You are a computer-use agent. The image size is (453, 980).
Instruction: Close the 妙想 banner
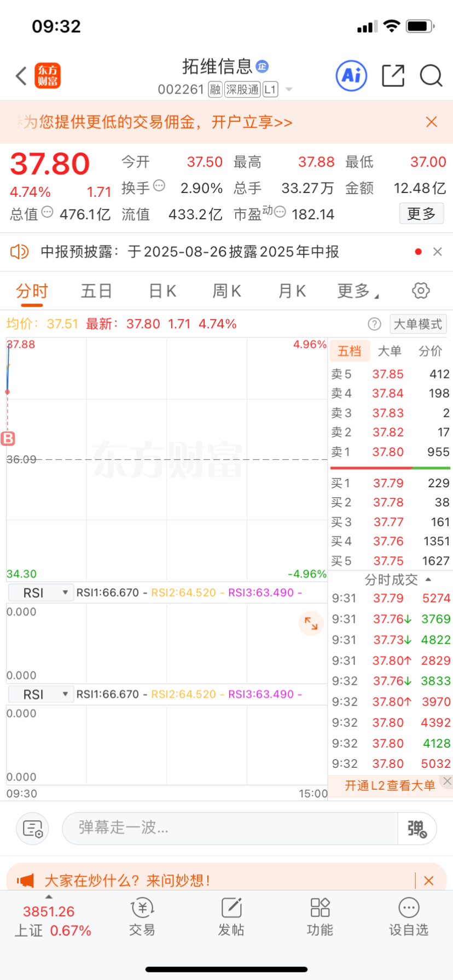pyautogui.click(x=429, y=880)
